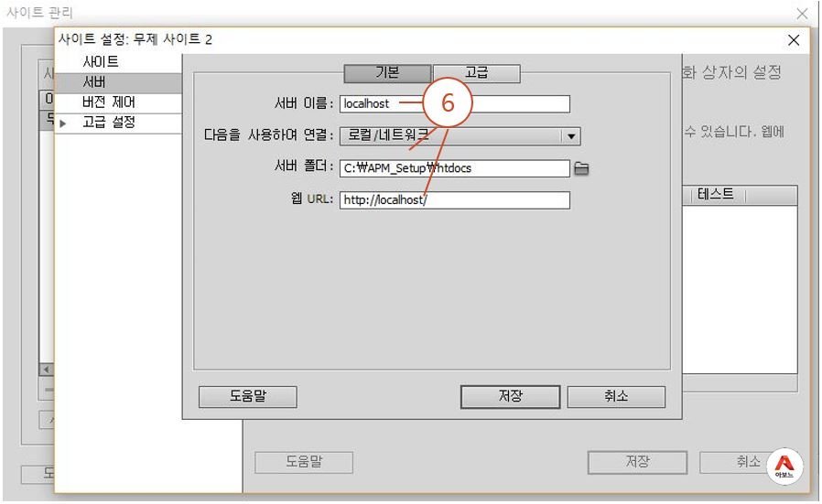Image resolution: width=822 pixels, height=504 pixels.
Task: Click 취소 in the server settings dialog
Action: pos(616,397)
